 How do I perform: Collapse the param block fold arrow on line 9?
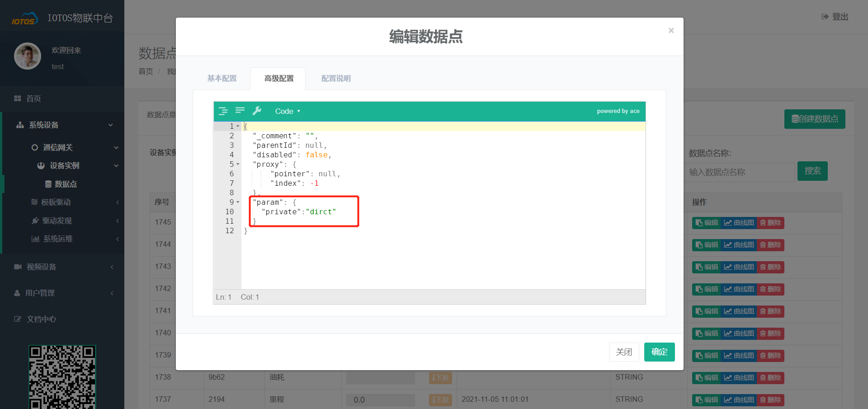238,202
